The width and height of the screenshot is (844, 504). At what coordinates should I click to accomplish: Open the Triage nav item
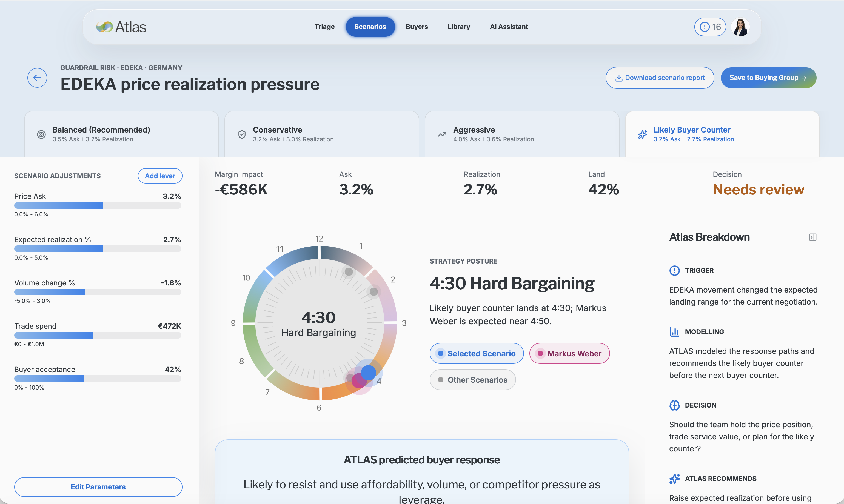(x=324, y=27)
